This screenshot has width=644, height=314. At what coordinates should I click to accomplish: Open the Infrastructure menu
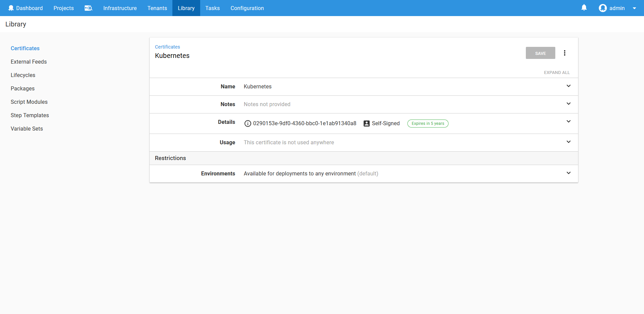pyautogui.click(x=119, y=8)
